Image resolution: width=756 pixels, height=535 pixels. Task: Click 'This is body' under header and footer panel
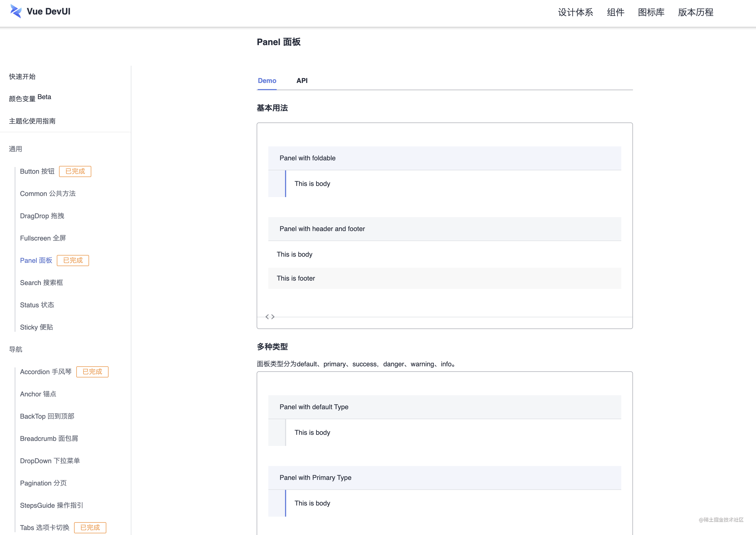coord(294,254)
